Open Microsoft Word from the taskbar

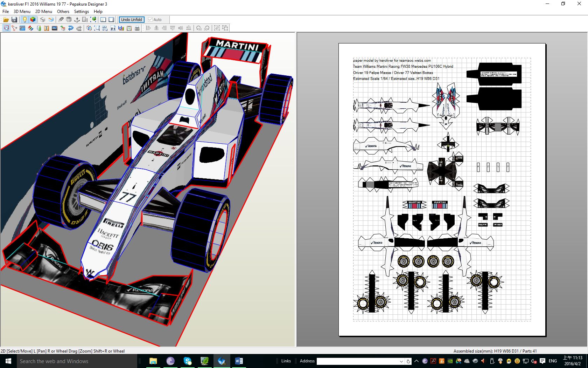(x=239, y=361)
